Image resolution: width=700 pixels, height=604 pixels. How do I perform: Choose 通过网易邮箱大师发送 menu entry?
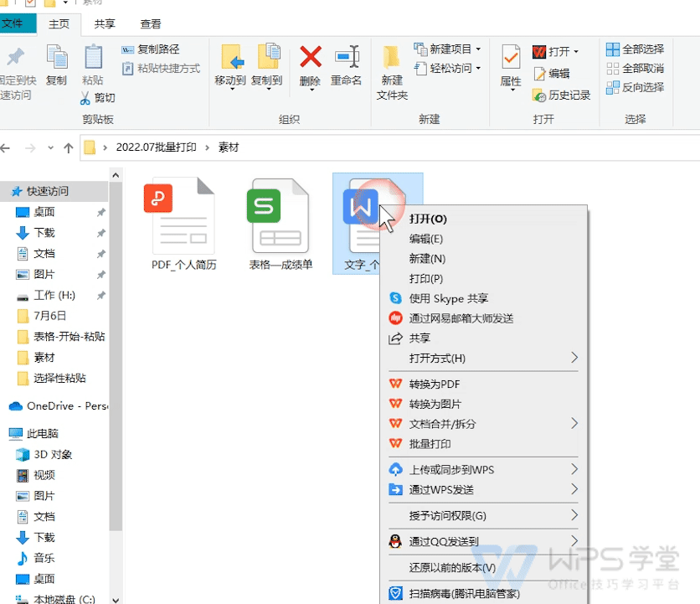(483, 318)
